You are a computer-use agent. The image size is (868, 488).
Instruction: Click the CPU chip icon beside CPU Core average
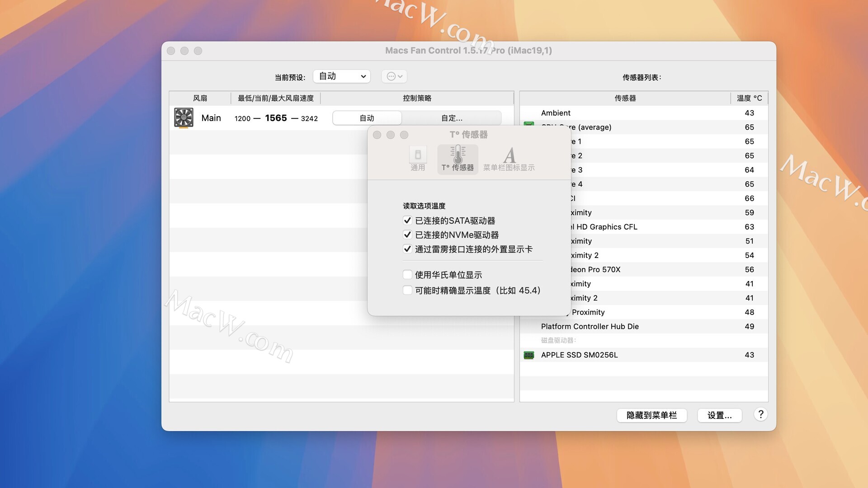point(529,124)
